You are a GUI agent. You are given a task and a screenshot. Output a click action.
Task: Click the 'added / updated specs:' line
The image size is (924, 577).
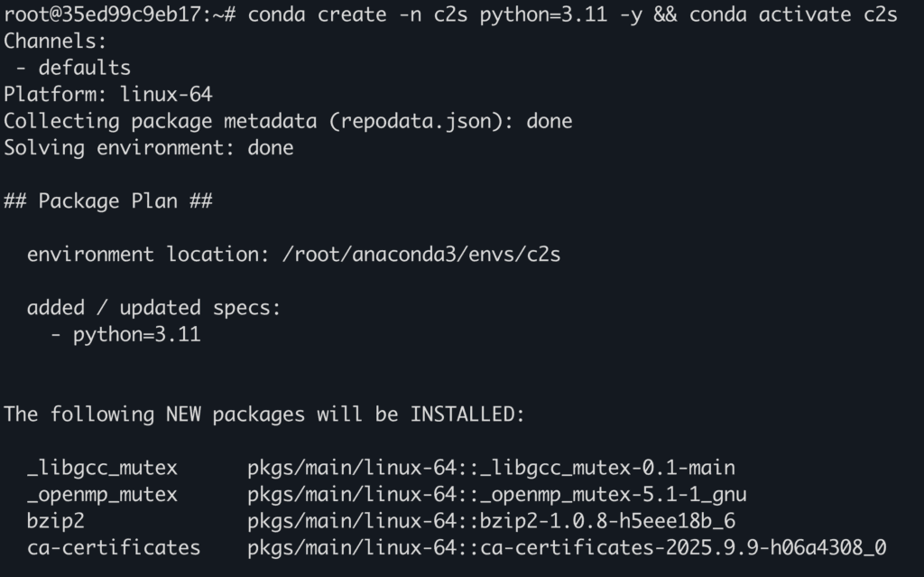(153, 308)
